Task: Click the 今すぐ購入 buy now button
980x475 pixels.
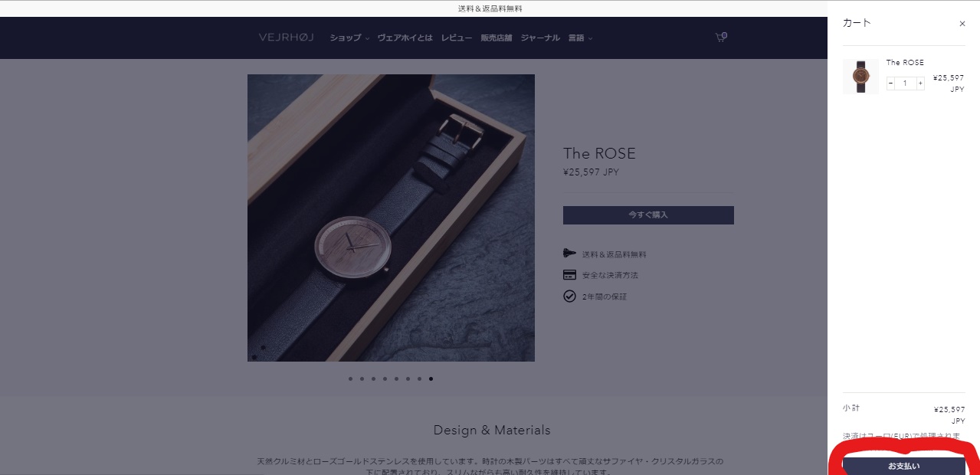Action: point(648,215)
